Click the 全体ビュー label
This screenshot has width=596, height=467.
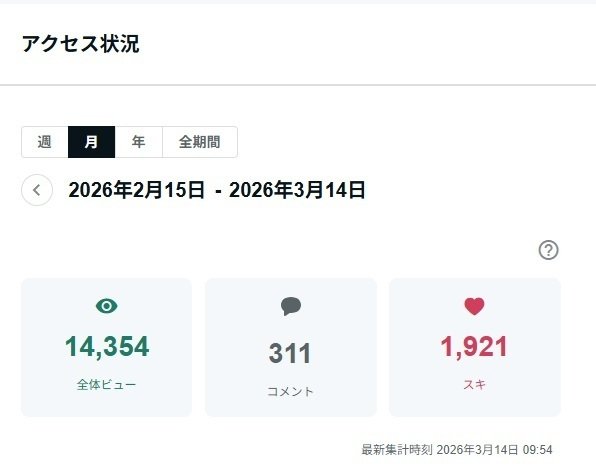106,385
